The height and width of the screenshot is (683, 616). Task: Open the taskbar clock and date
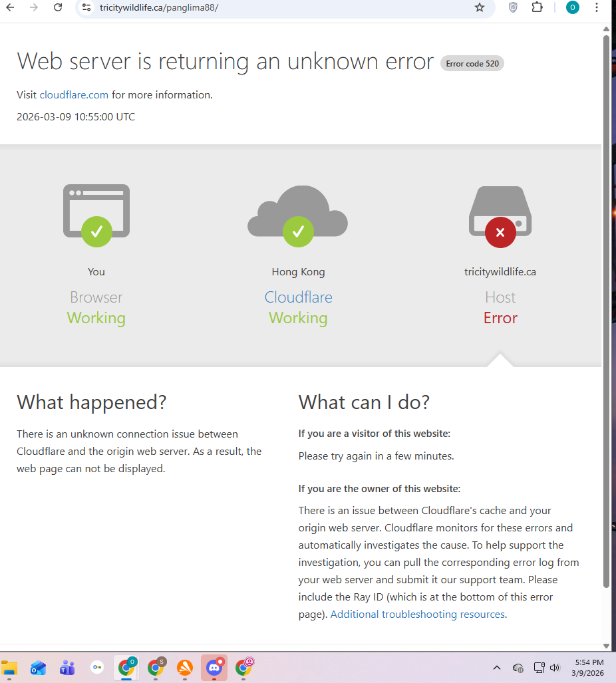(x=588, y=668)
